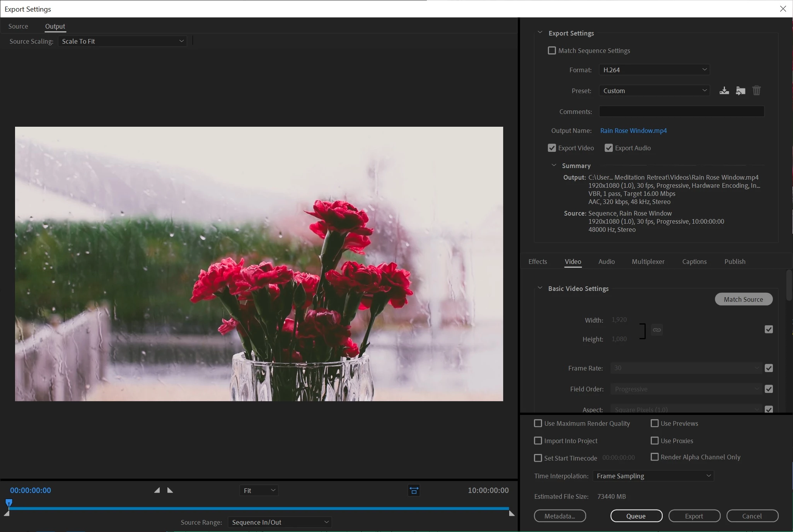Image resolution: width=793 pixels, height=532 pixels.
Task: Enable Use Maximum Render Quality
Action: pos(538,423)
